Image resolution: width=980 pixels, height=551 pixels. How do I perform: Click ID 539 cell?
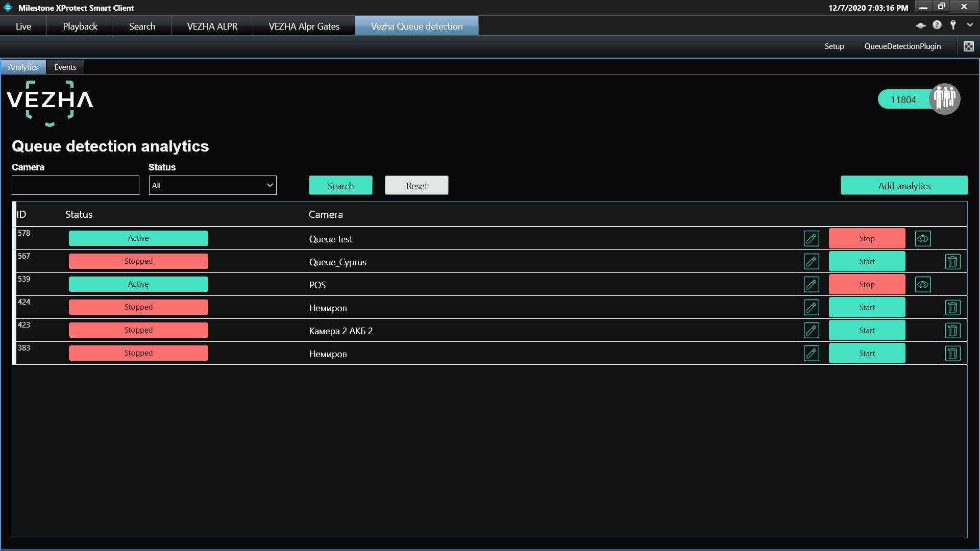pyautogui.click(x=24, y=279)
